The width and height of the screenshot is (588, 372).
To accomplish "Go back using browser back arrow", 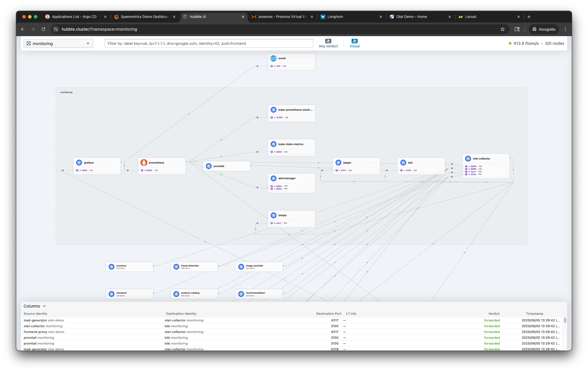I will pos(23,29).
